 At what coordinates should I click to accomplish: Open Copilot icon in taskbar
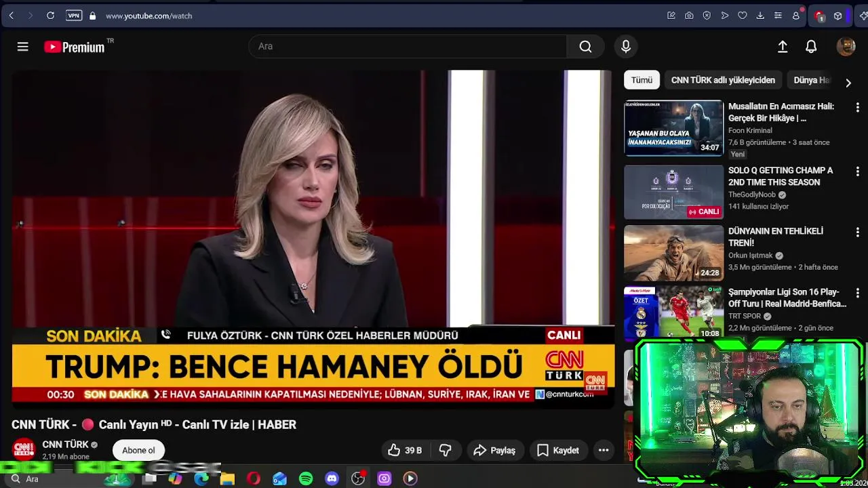[176, 479]
